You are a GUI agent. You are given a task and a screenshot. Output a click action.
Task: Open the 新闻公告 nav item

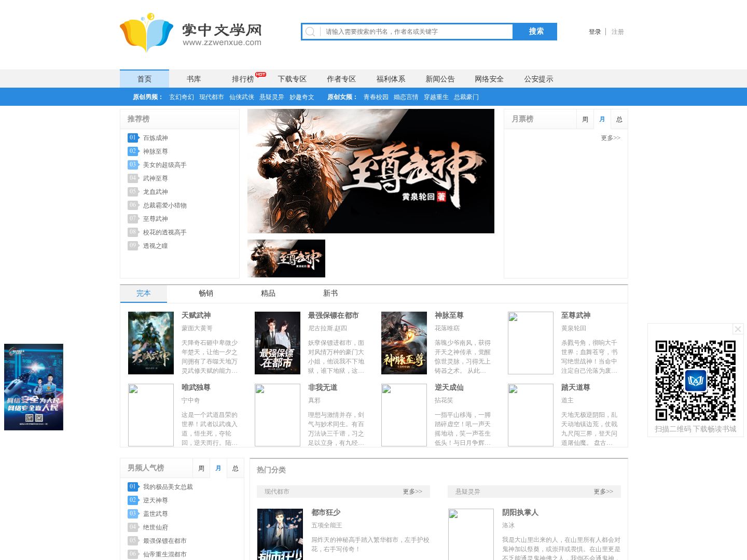coord(440,79)
